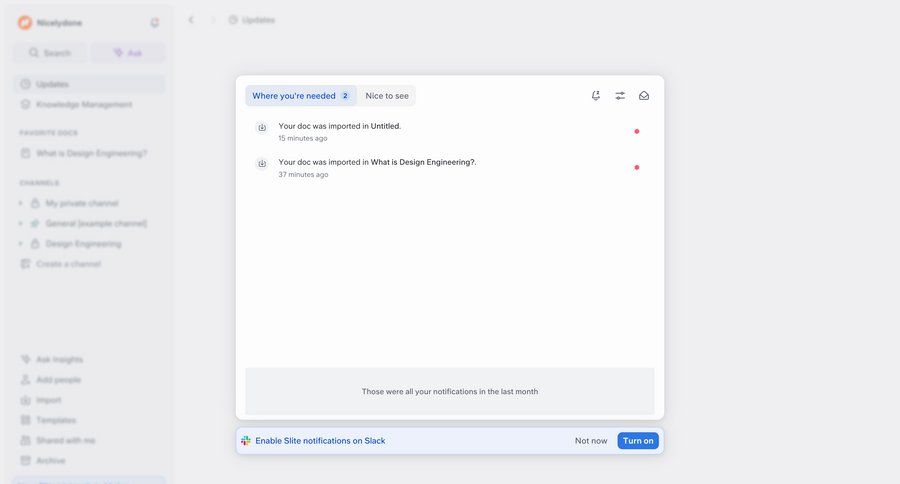Click the notification bell settings icon in panel

pos(596,96)
